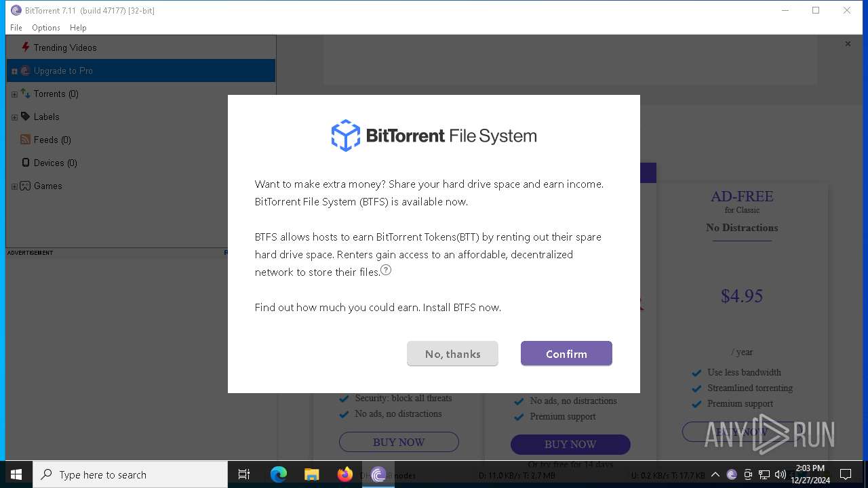Open Task View on the taskbar
The width and height of the screenshot is (868, 488).
[244, 474]
